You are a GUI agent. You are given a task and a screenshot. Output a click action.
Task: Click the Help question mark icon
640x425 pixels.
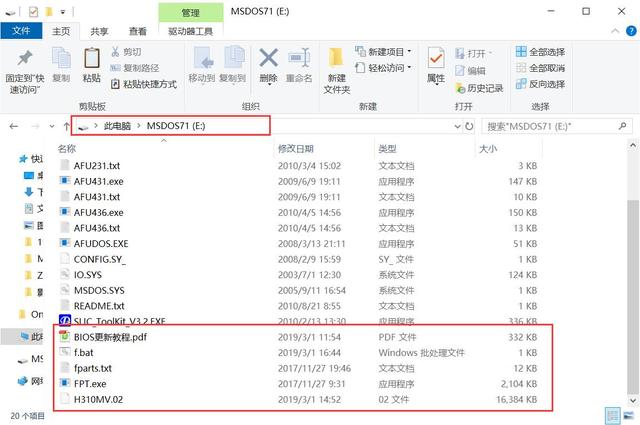coord(631,31)
